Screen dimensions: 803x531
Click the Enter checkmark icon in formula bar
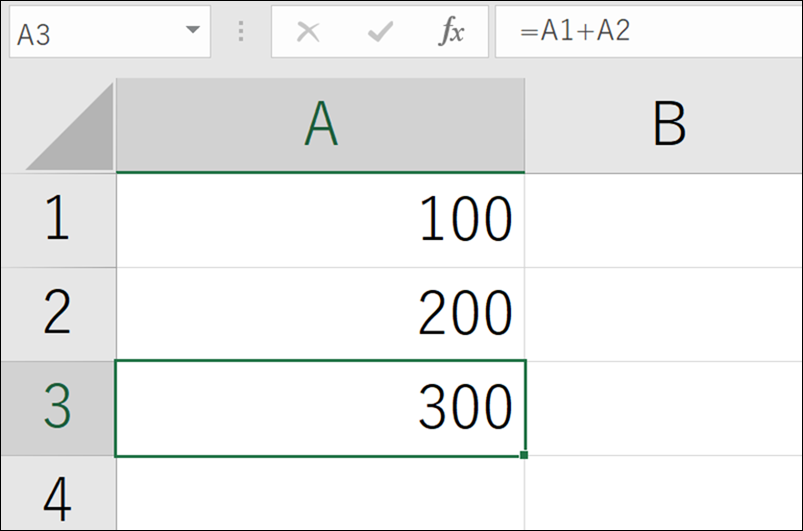tap(380, 32)
